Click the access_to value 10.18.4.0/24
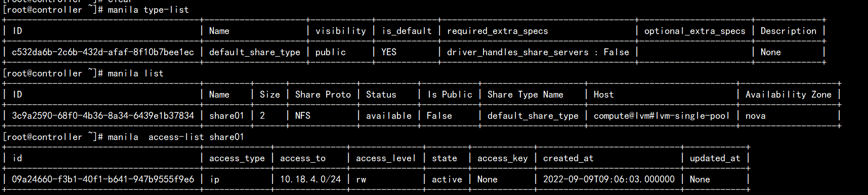The width and height of the screenshot is (868, 195). (x=310, y=179)
